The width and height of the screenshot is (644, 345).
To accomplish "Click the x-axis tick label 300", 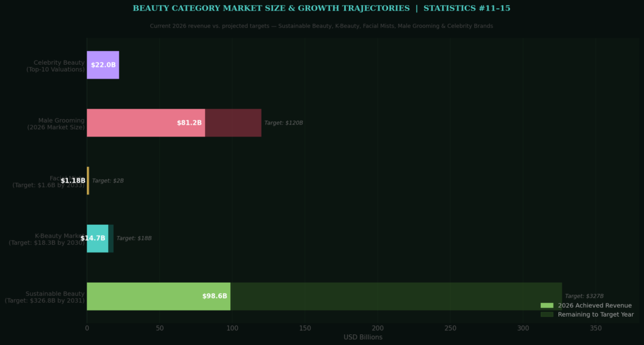I will coord(523,329).
